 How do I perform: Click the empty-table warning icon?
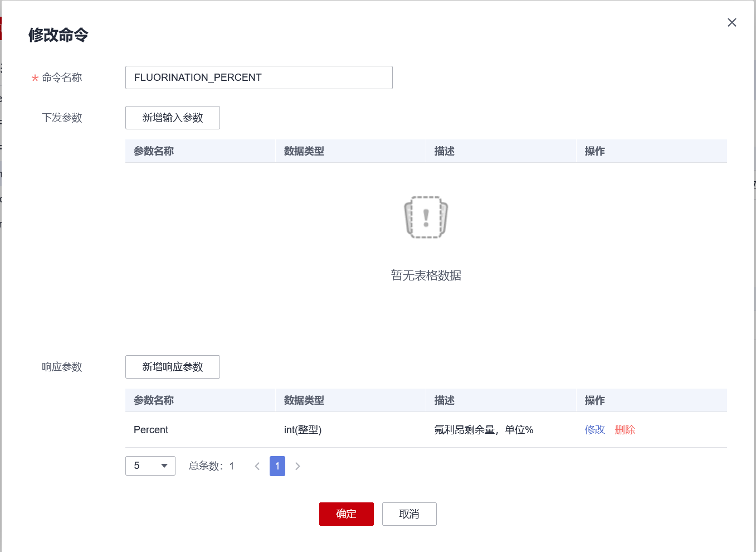pyautogui.click(x=426, y=217)
